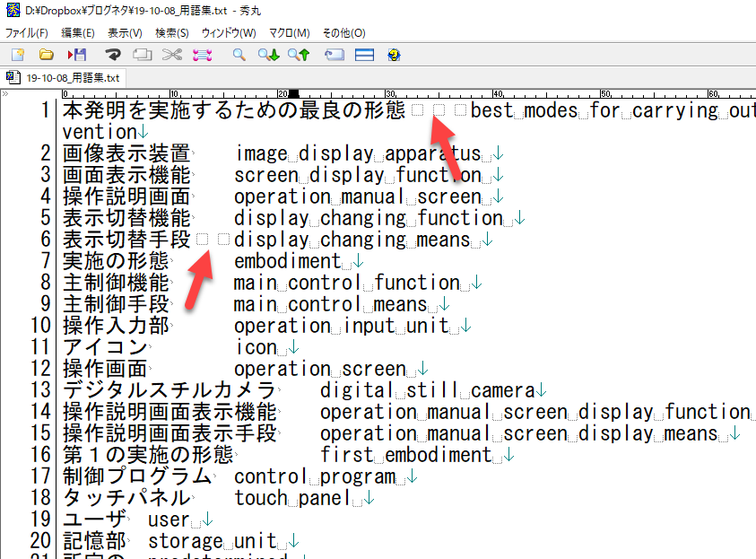The image size is (756, 559).
Task: Open the 編集(E) menu
Action: [76, 33]
